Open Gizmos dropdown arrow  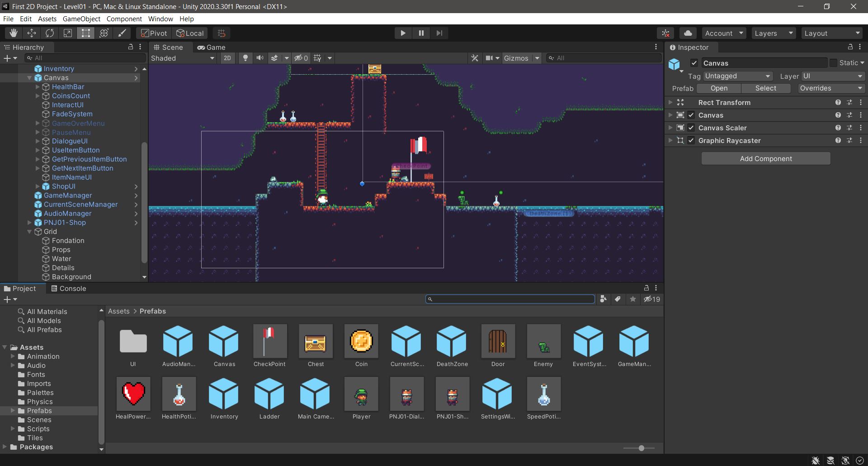(537, 58)
